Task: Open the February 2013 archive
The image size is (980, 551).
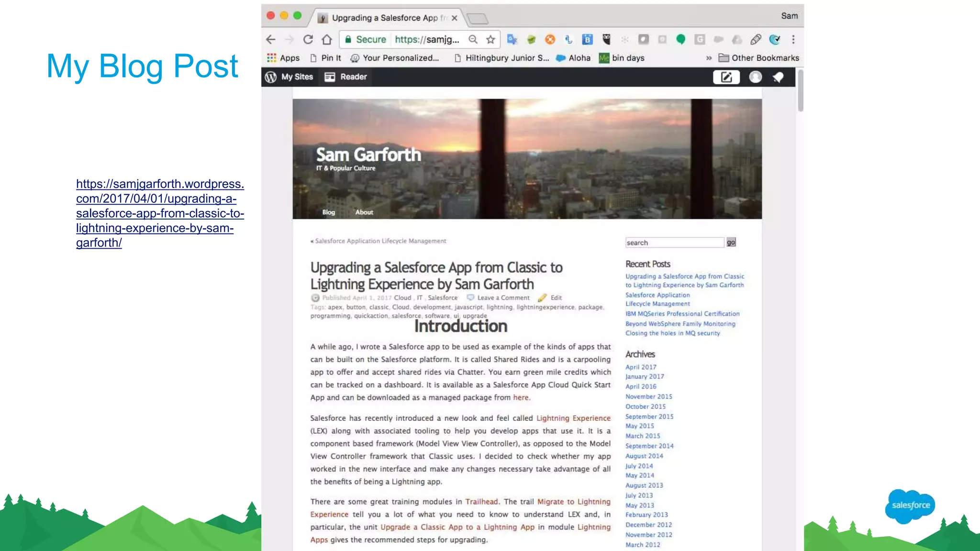Action: 646,515
